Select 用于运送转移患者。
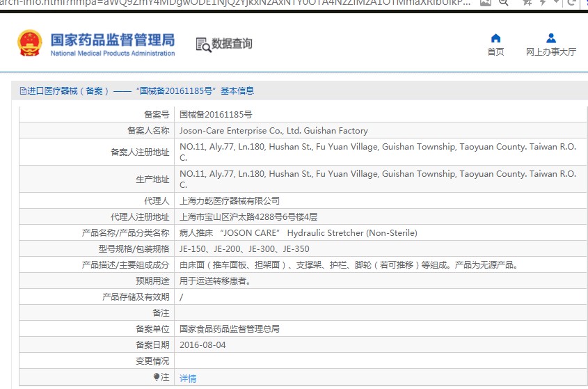Image resolution: width=588 pixels, height=389 pixels. click(215, 281)
